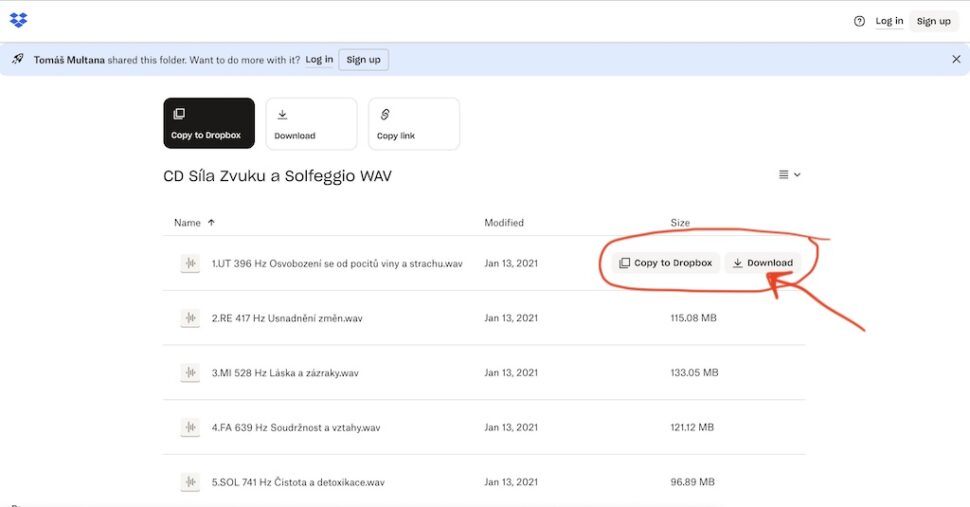Open the help question mark icon
Screen dimensions: 970x507
click(859, 21)
